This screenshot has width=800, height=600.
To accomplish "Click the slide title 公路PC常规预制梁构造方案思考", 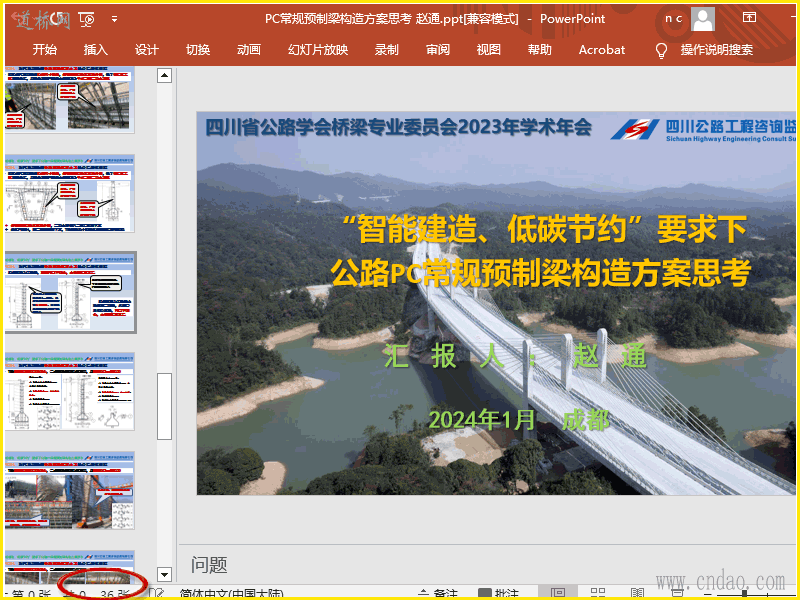I will [541, 272].
